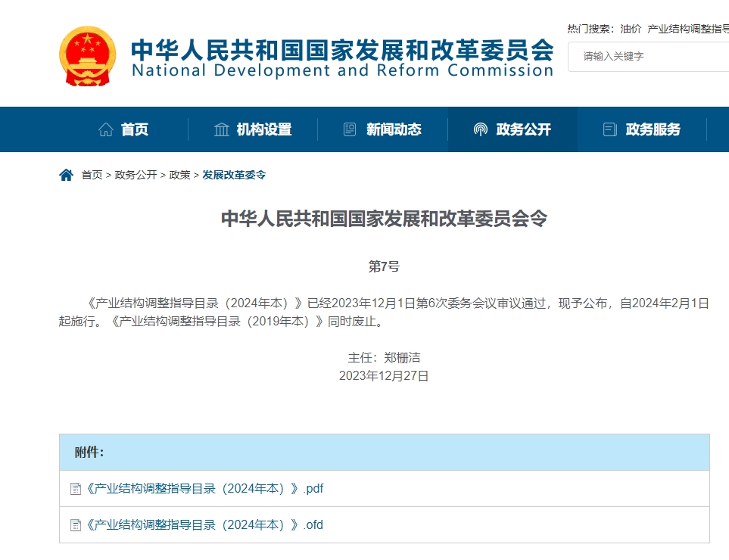Click the house icon in navigation bar
The height and width of the screenshot is (560, 729).
[x=106, y=129]
